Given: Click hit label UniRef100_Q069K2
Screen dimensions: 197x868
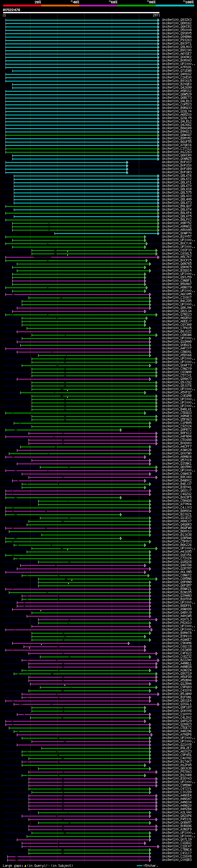Looking at the screenshot, I should click(177, 57).
